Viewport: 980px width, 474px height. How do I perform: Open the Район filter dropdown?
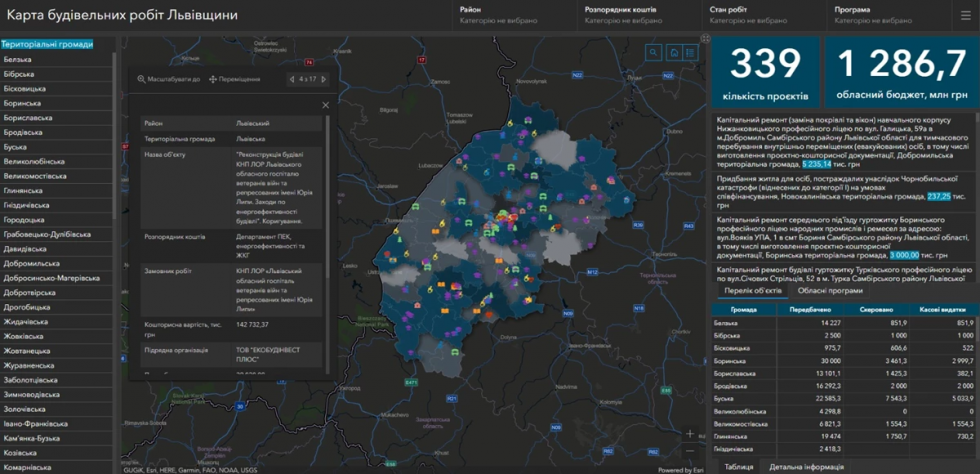(x=513, y=15)
